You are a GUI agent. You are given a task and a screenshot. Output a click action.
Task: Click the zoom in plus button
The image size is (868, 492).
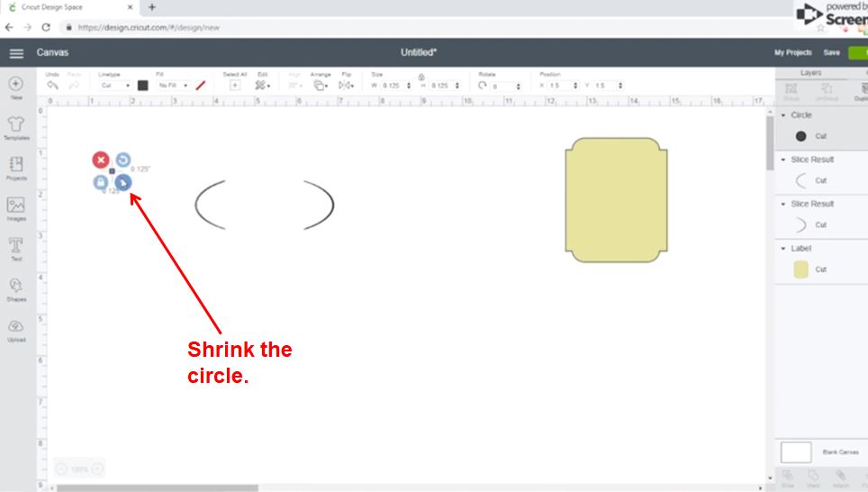[97, 469]
